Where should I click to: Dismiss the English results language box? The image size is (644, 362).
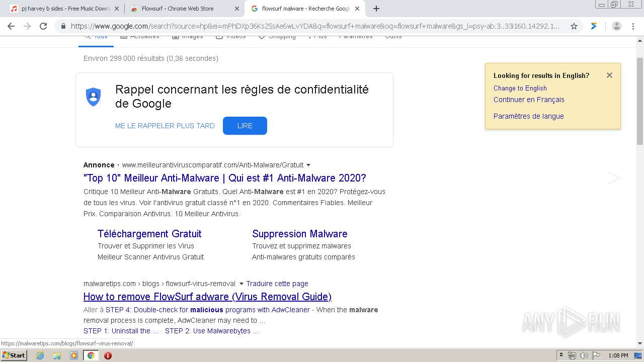point(609,75)
